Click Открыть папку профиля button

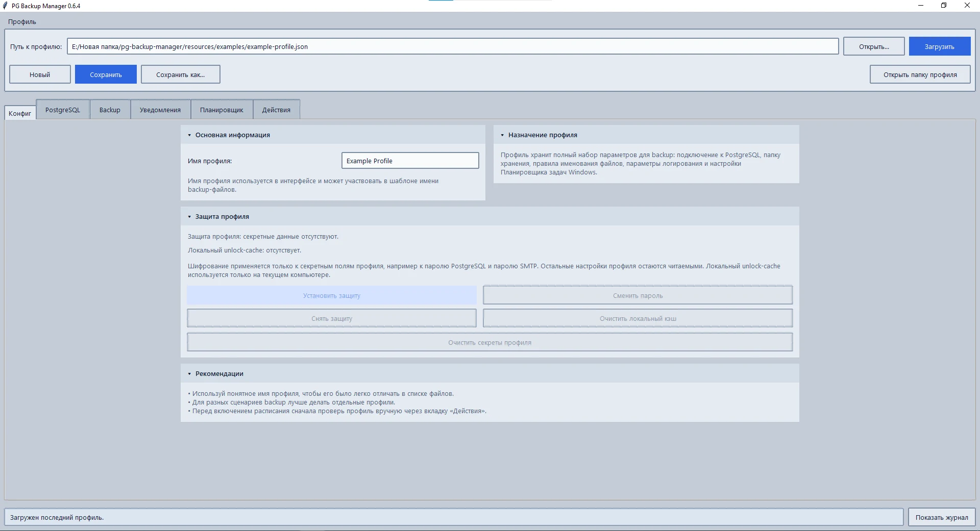[920, 74]
